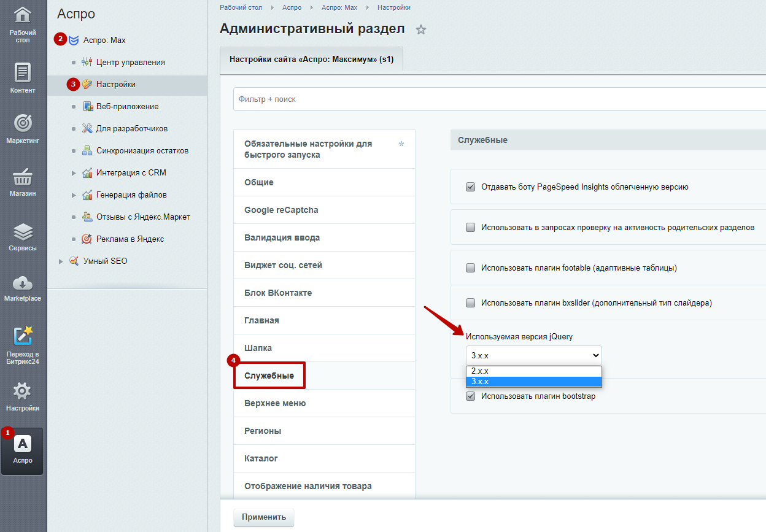Viewport: 766px width, 532px height.
Task: Enable parent sections activity check checkbox
Action: [471, 227]
